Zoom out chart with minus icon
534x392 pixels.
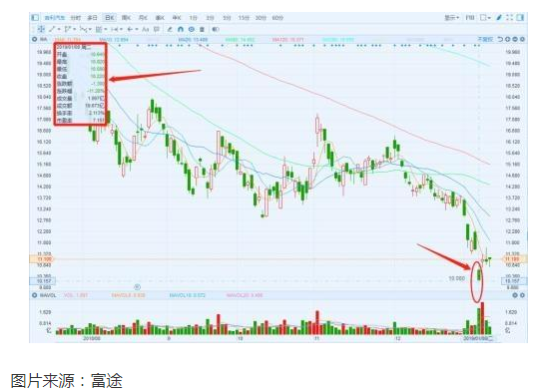(515, 40)
